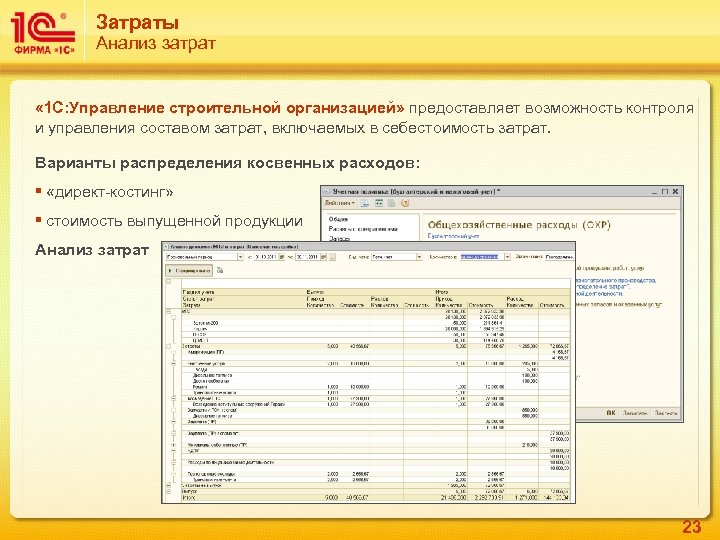The width and height of the screenshot is (720, 540).
Task: Toggle the expander on the Выпуск row
Action: pyautogui.click(x=168, y=491)
